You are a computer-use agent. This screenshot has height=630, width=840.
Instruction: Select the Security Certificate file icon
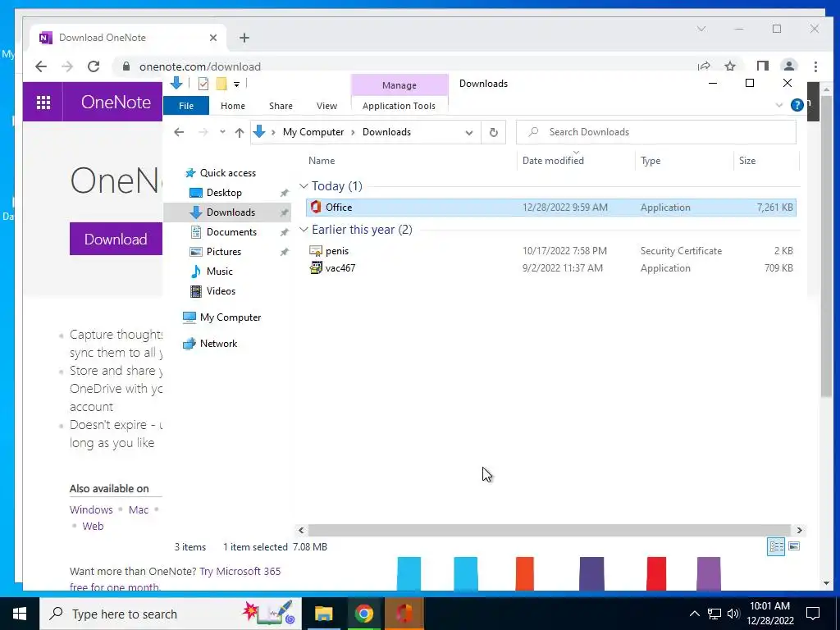[316, 251]
